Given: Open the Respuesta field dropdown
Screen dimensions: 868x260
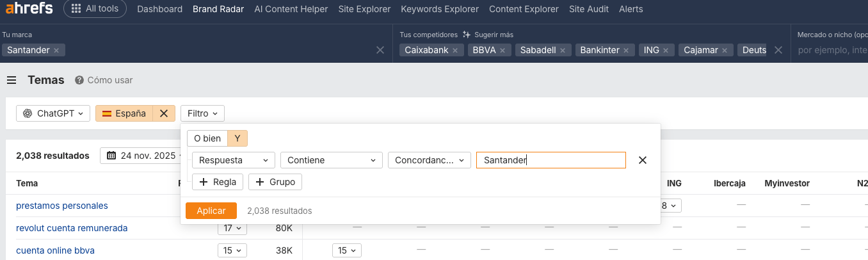Looking at the screenshot, I should coord(234,160).
